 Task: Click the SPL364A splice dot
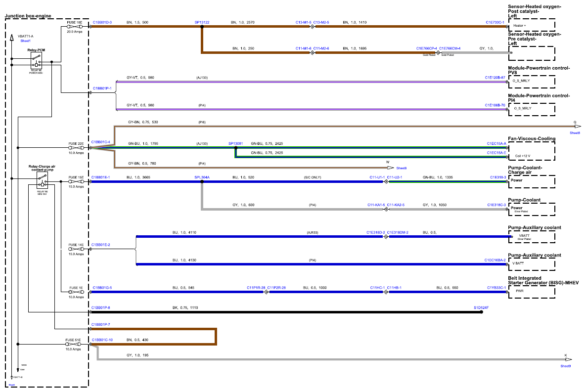tap(202, 181)
